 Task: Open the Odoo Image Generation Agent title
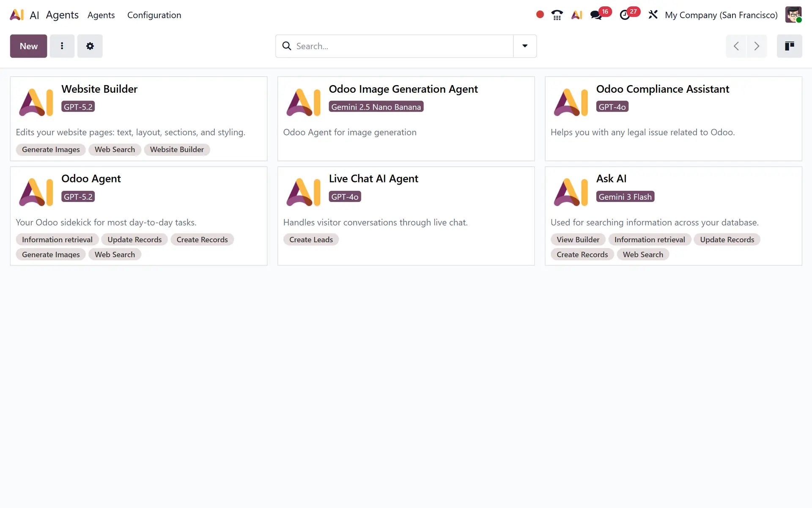[403, 89]
